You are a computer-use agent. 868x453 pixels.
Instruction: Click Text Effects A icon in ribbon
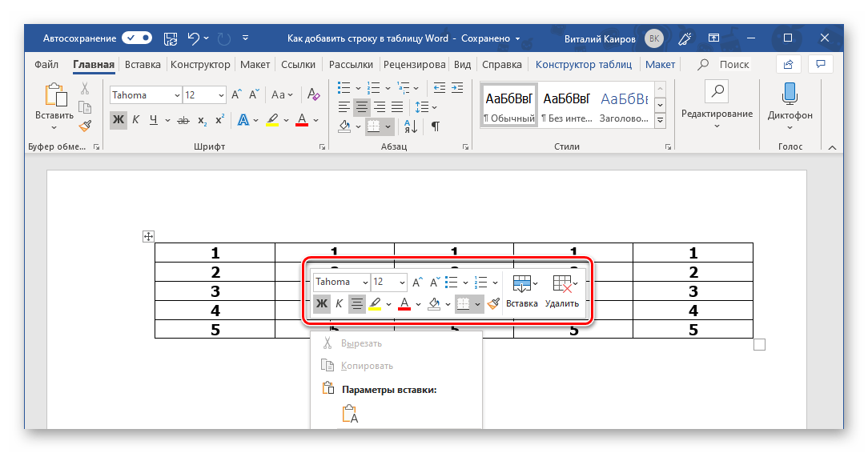(x=243, y=119)
